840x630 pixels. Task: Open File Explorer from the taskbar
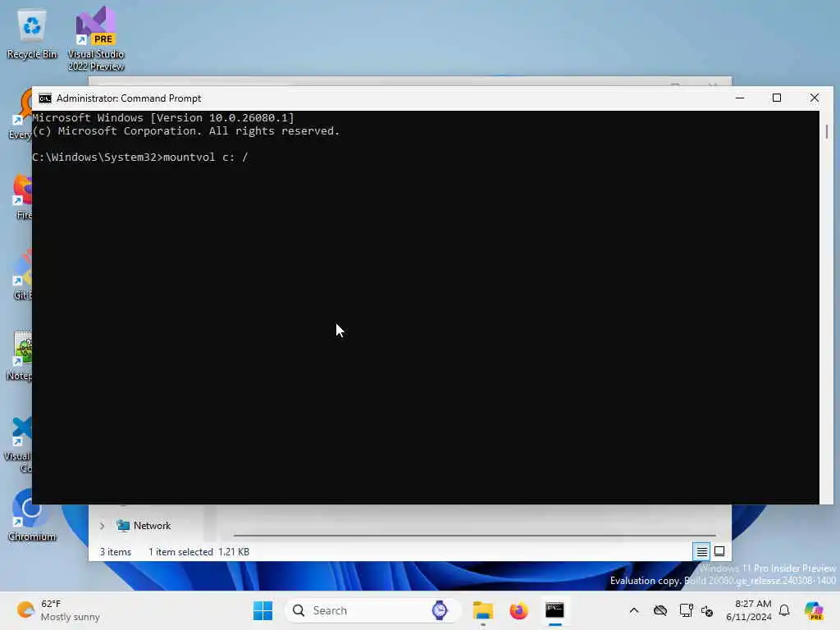482,610
